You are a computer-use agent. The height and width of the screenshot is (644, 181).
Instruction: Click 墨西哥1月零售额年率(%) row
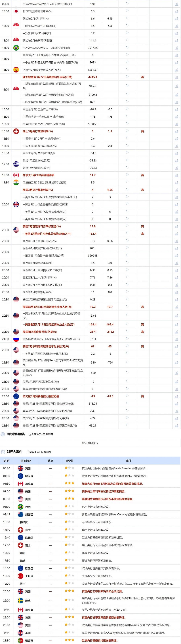tap(90, 263)
